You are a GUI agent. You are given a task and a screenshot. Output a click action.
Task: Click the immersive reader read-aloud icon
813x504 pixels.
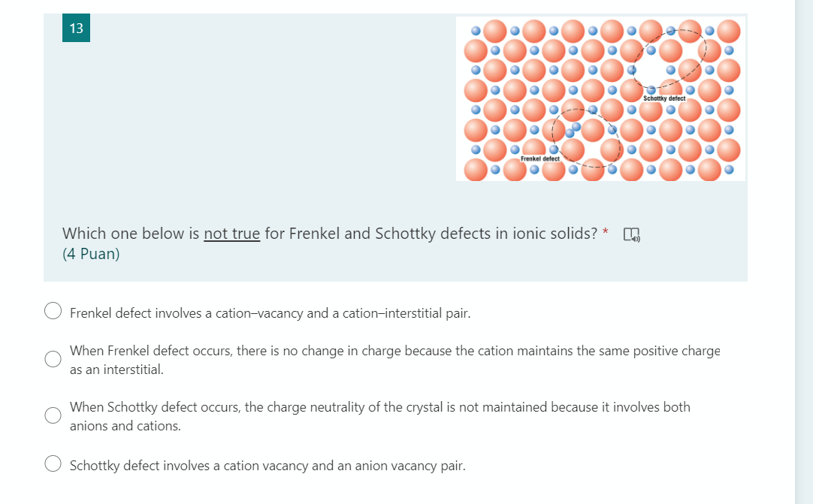coord(631,235)
